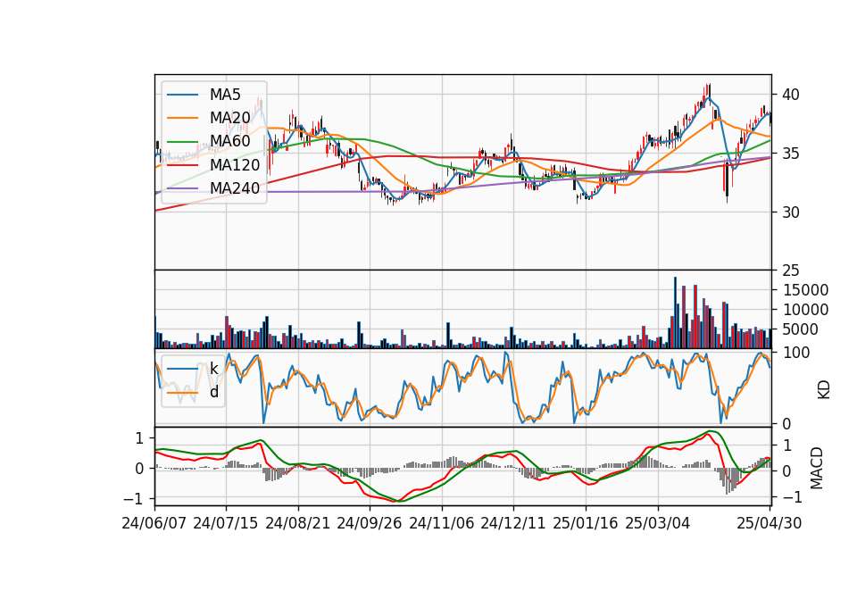Click the 24/12/11 date axis label
Viewport: 857px width, 616px height.
[513, 523]
